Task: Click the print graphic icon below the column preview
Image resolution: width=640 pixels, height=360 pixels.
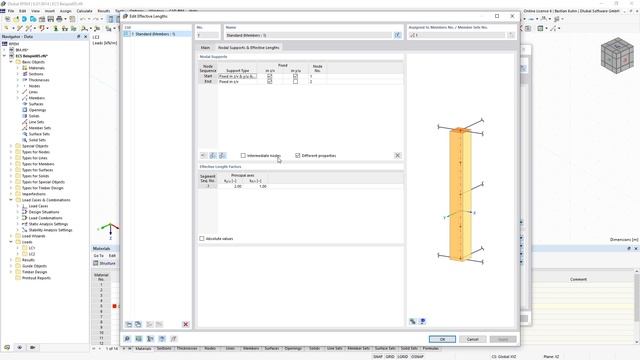Action: [x=422, y=321]
